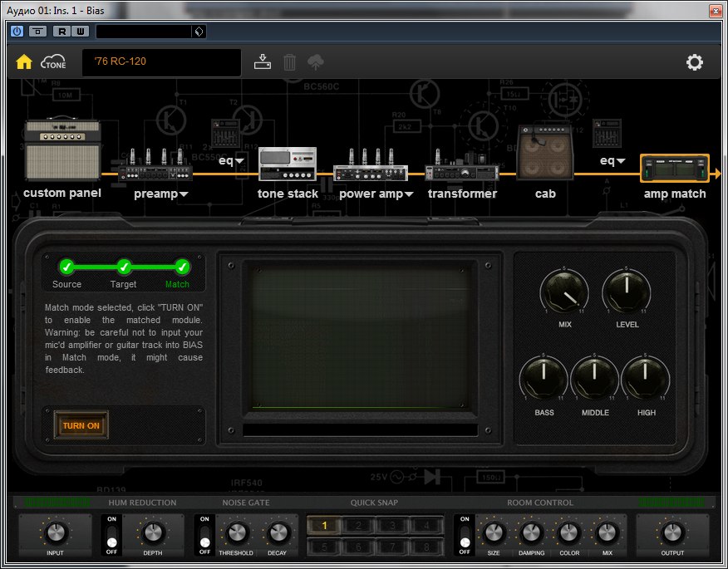Expand the power amp dropdown
This screenshot has height=569, width=728.
[410, 194]
